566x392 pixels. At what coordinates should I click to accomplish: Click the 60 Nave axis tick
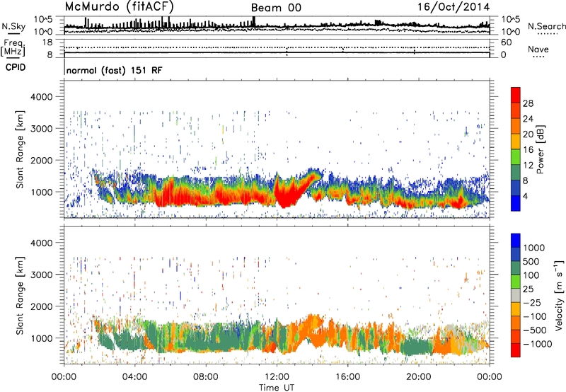tap(506, 42)
